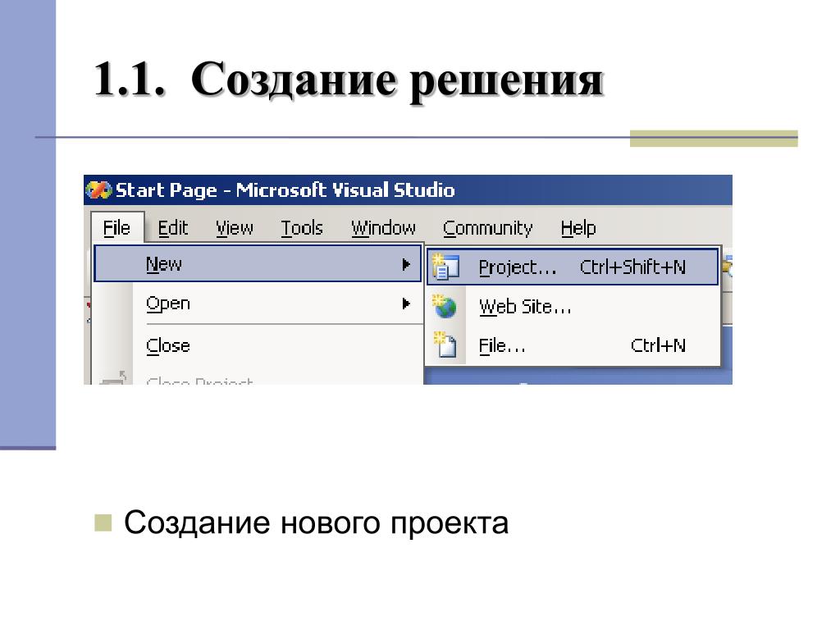Click the Visual Studio logo in title bar

click(x=98, y=190)
